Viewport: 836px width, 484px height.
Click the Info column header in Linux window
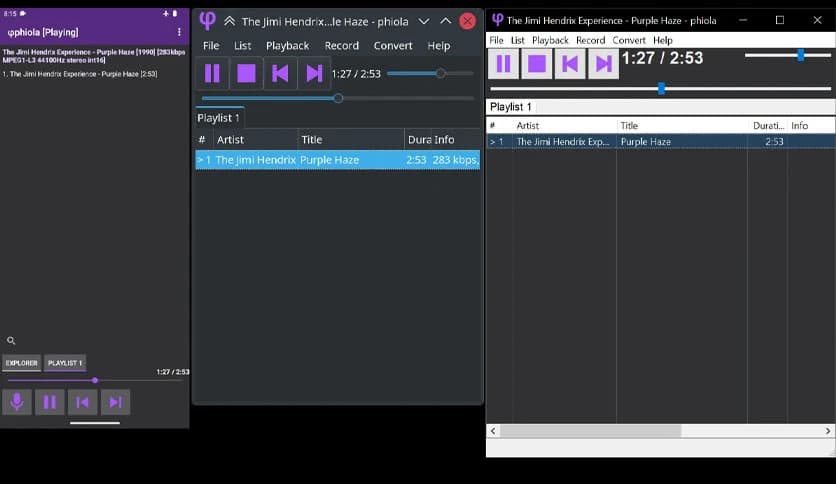(455, 140)
